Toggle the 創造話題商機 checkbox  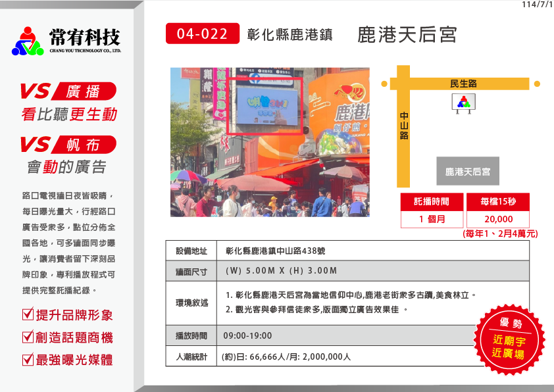coord(28,337)
